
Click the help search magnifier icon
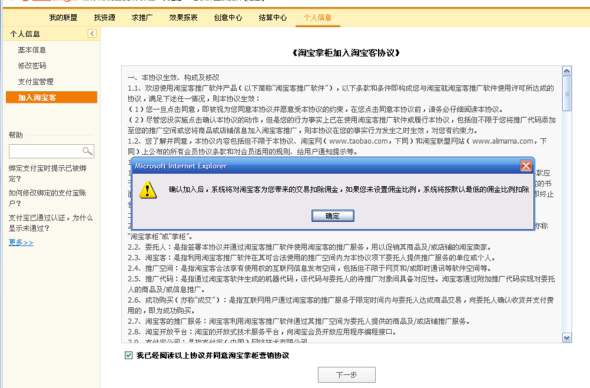pos(87,151)
